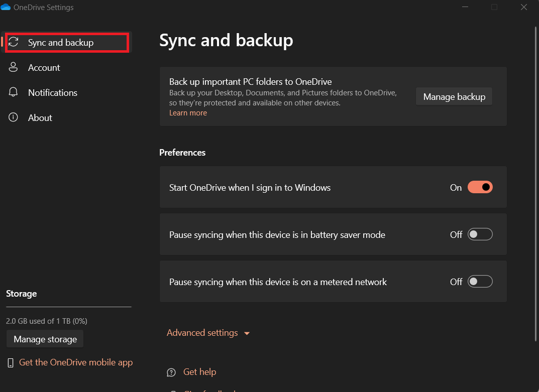
Task: Click the OneDrive cloud icon in title bar
Action: [x=6, y=7]
